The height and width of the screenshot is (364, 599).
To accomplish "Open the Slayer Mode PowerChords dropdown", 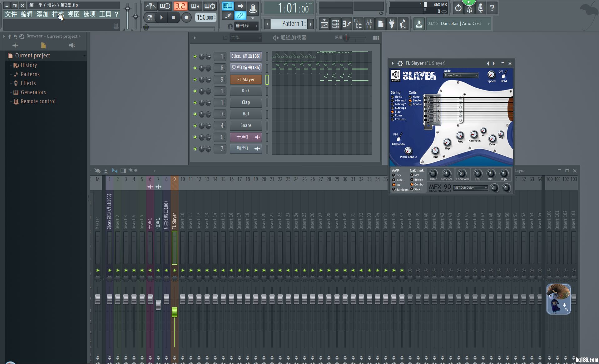I will (x=461, y=75).
